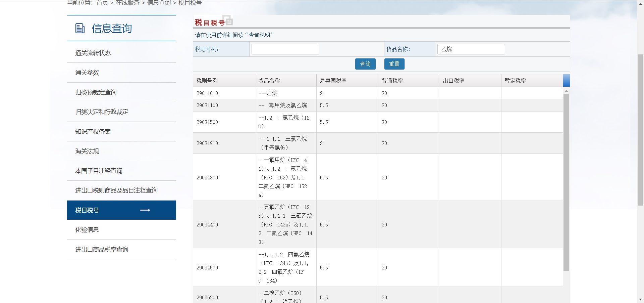Click the MFN rate 8 cell

click(x=347, y=143)
